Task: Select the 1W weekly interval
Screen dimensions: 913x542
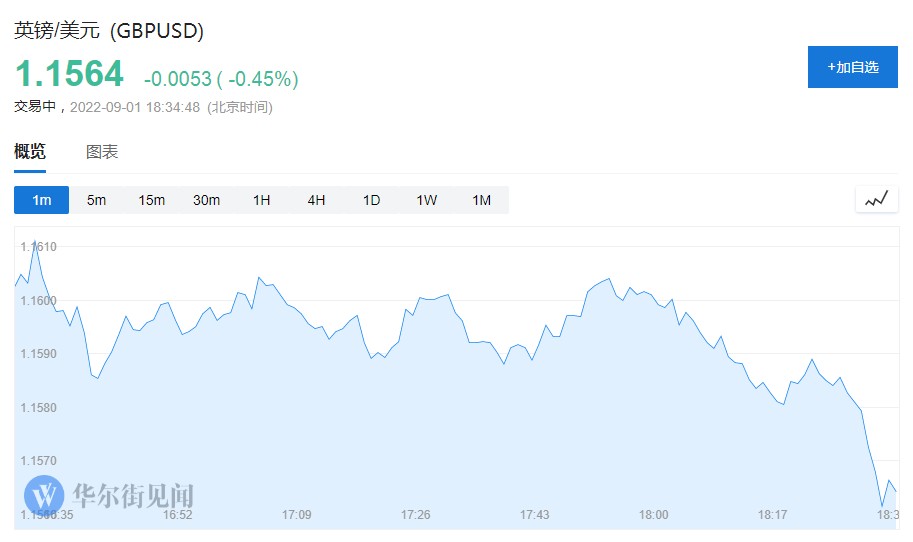Action: pos(427,200)
